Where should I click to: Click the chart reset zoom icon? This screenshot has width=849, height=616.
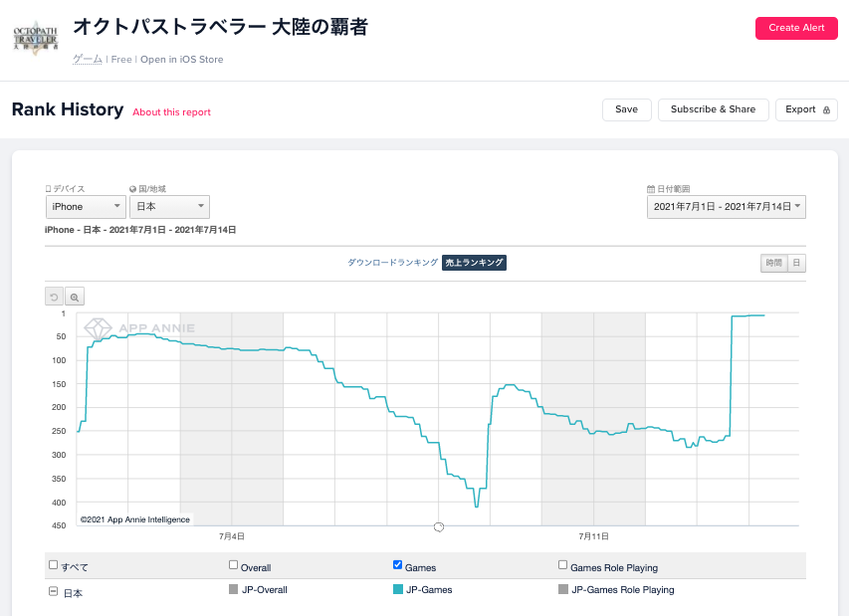(54, 297)
